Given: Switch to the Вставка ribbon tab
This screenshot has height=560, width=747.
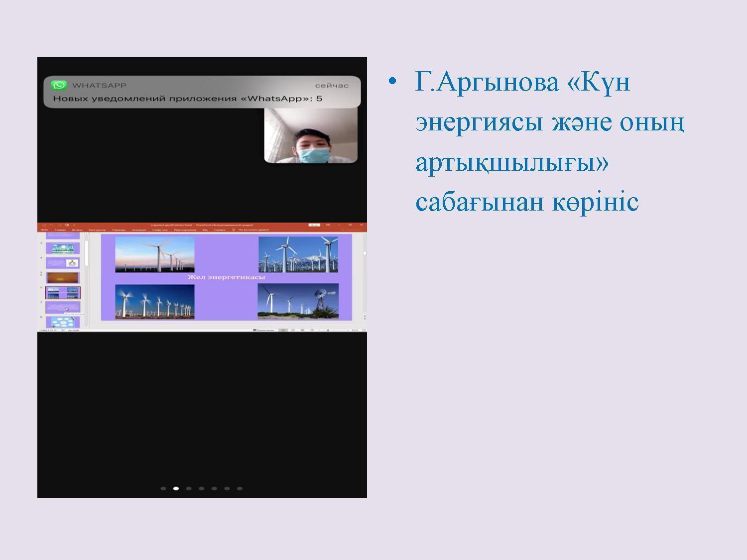Looking at the screenshot, I should pyautogui.click(x=77, y=230).
